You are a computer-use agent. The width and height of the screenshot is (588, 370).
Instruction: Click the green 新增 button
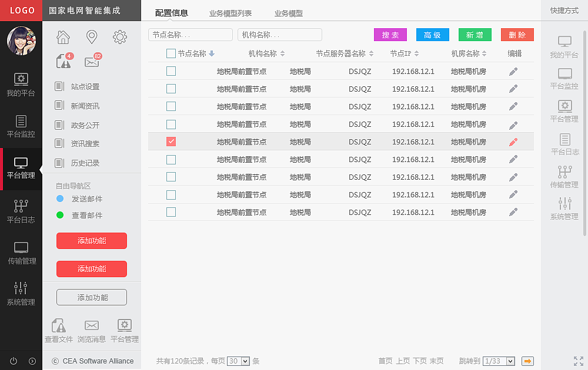point(475,35)
